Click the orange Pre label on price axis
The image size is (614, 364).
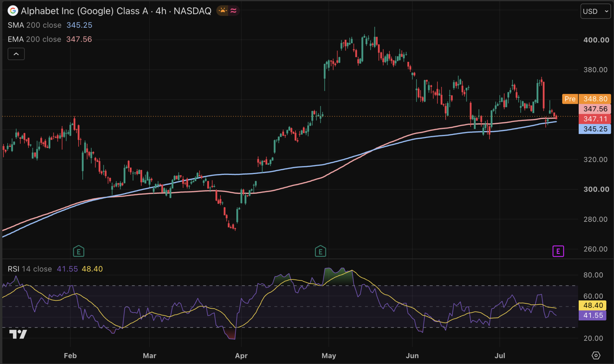coord(570,99)
